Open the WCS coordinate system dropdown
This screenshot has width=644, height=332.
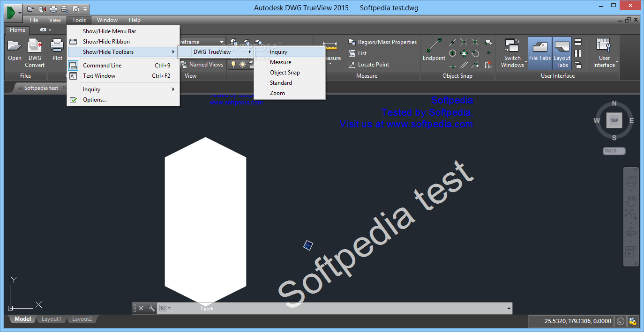pos(614,151)
